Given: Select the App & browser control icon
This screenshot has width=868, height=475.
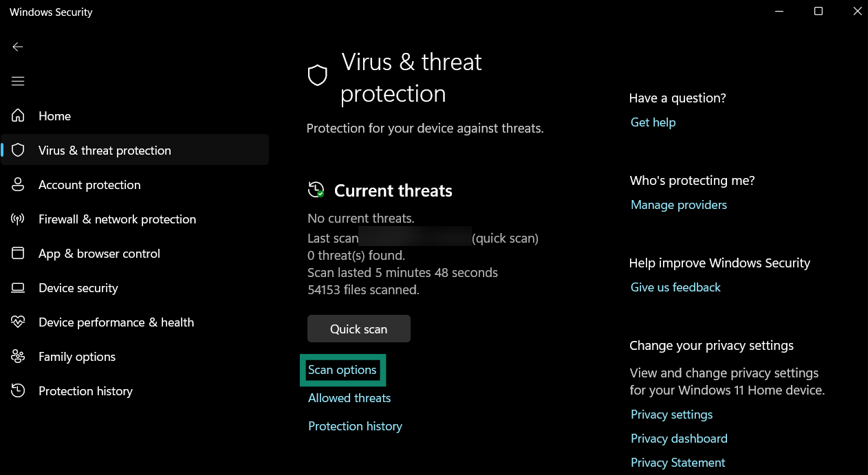Looking at the screenshot, I should [x=17, y=253].
